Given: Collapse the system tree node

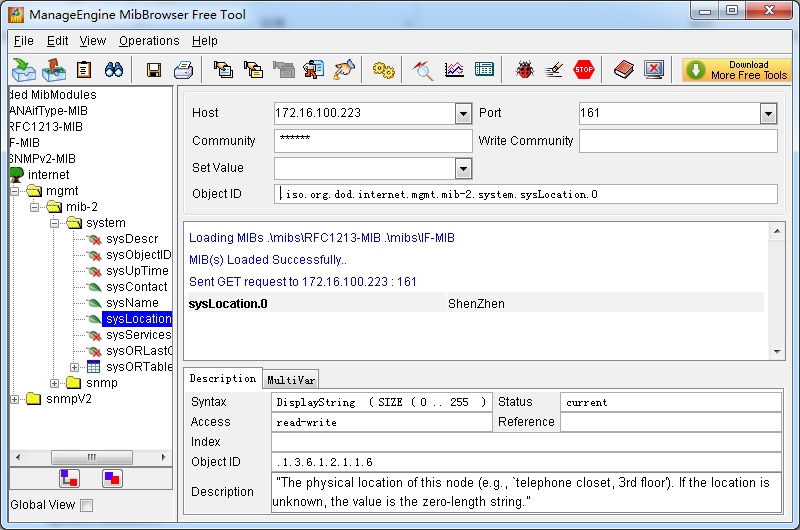Looking at the screenshot, I should 54,223.
